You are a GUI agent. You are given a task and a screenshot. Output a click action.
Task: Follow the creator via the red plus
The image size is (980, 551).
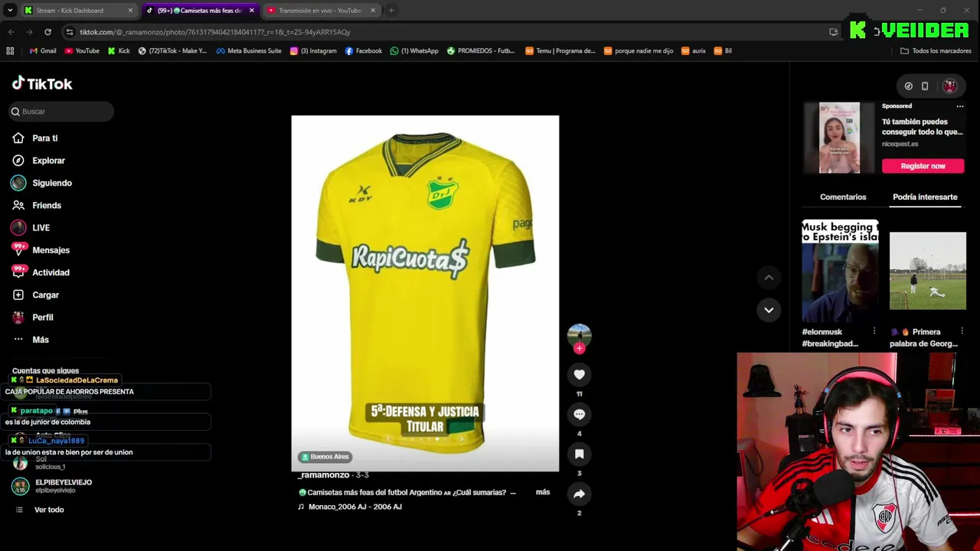[x=579, y=348]
